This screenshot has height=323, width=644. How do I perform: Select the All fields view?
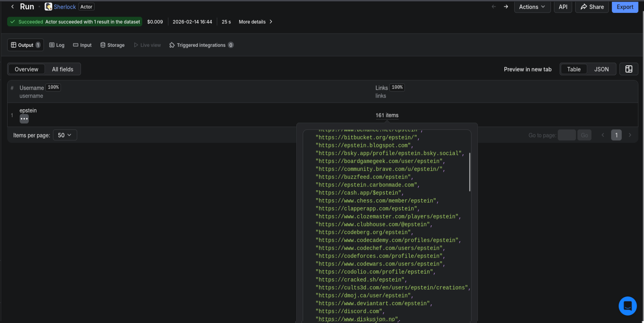tap(63, 69)
